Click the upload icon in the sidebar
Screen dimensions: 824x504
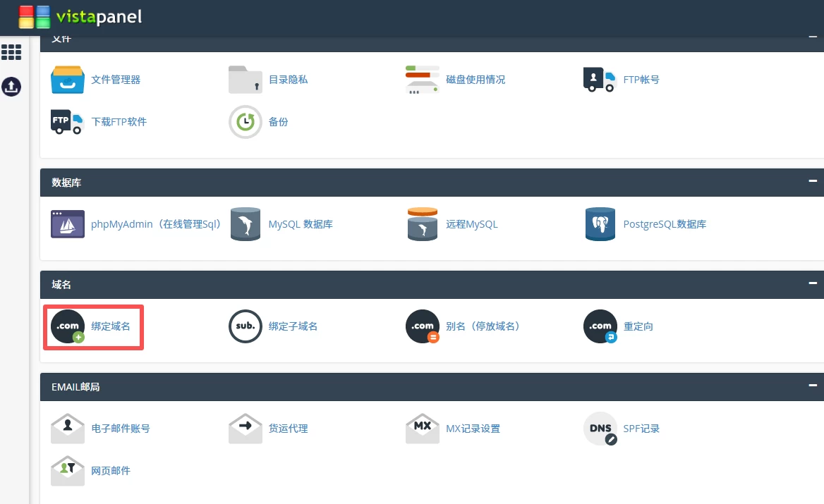click(11, 87)
